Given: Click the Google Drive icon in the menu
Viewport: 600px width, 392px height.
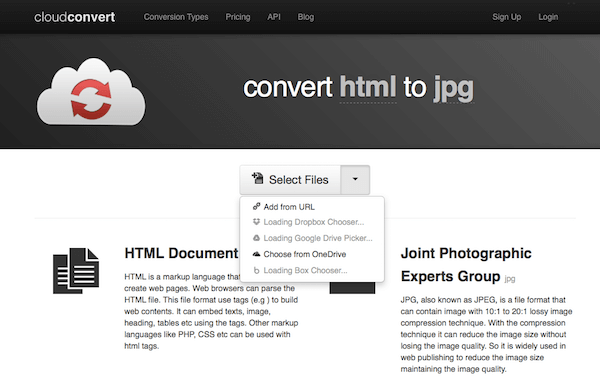Looking at the screenshot, I should pos(256,238).
